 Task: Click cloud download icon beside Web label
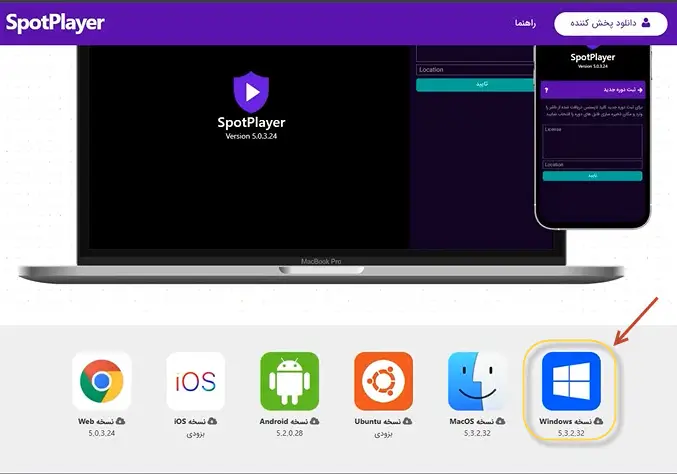click(x=120, y=421)
